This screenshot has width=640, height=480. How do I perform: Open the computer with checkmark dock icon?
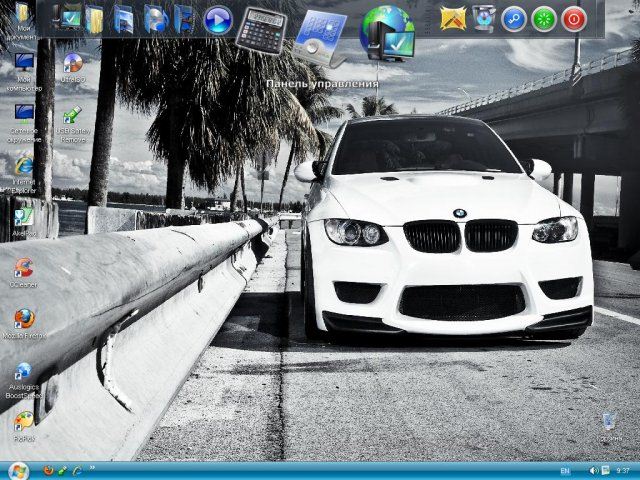[67, 17]
